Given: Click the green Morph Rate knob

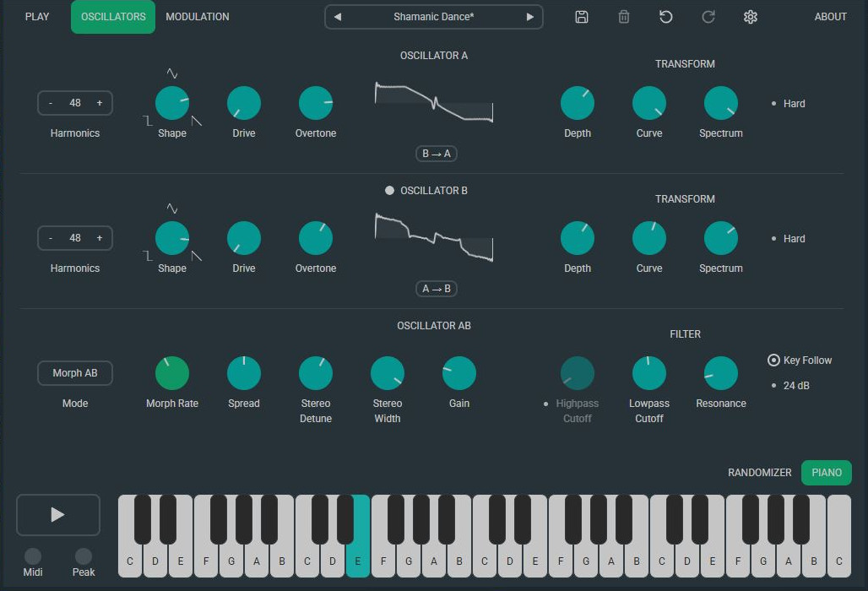Looking at the screenshot, I should [x=172, y=373].
